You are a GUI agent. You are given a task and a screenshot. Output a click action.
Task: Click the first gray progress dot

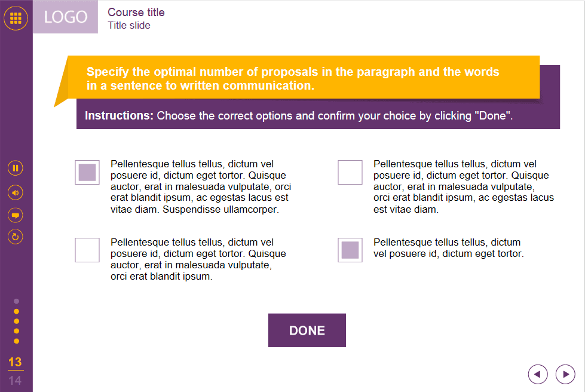[16, 301]
